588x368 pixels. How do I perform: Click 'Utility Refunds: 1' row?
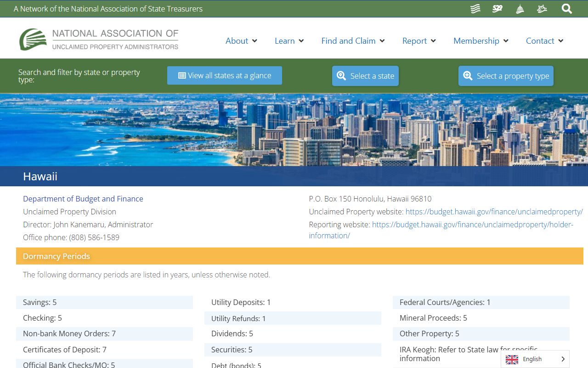coord(293,318)
